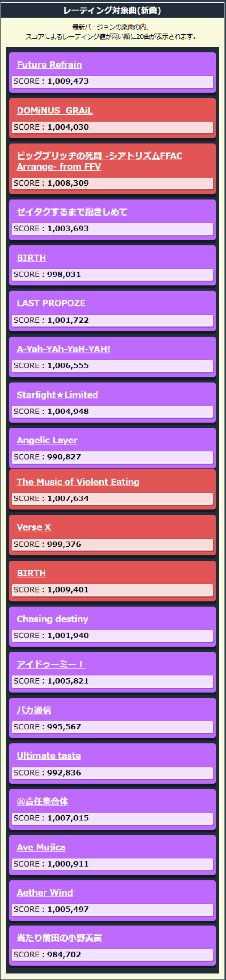Open the Angelic Layer song link
226x980 pixels.
pyautogui.click(x=47, y=440)
